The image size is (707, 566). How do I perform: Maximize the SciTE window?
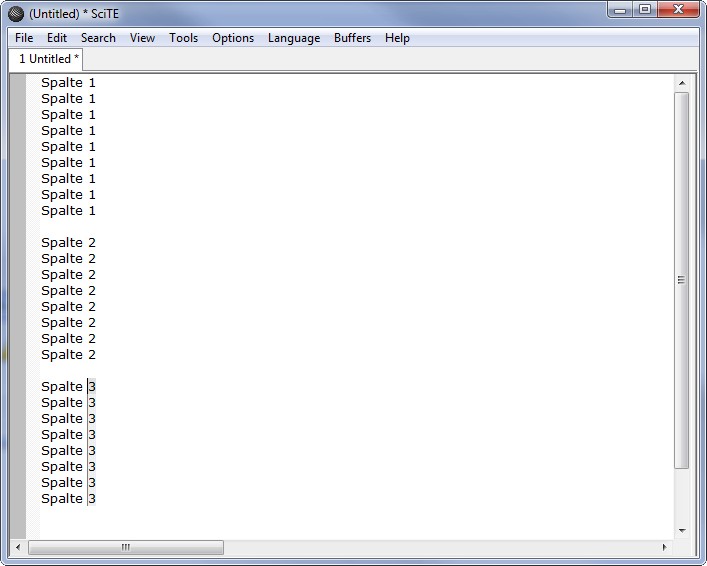645,10
